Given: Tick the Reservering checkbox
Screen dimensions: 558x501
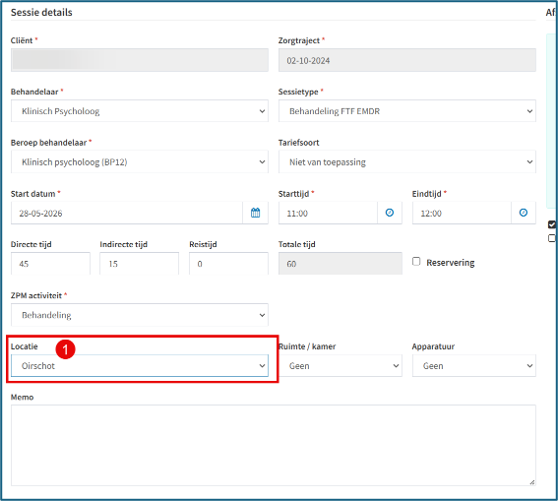Looking at the screenshot, I should (x=416, y=262).
